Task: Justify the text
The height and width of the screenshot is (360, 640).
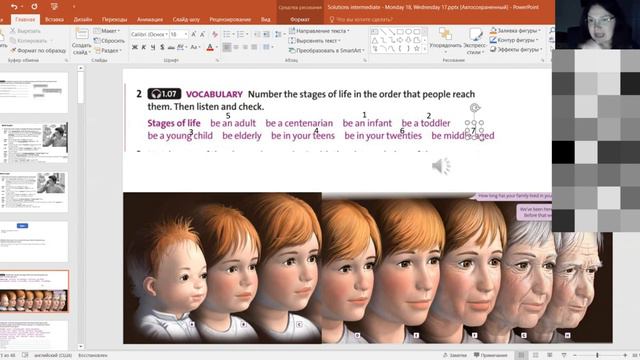Action: [254, 47]
